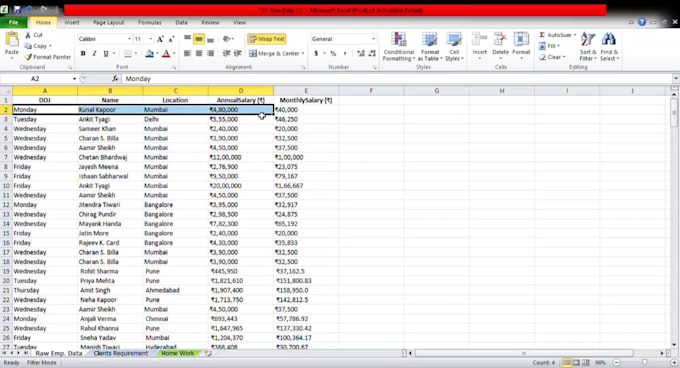Toggle Underline formatting
This screenshot has height=368, width=680.
pos(105,53)
